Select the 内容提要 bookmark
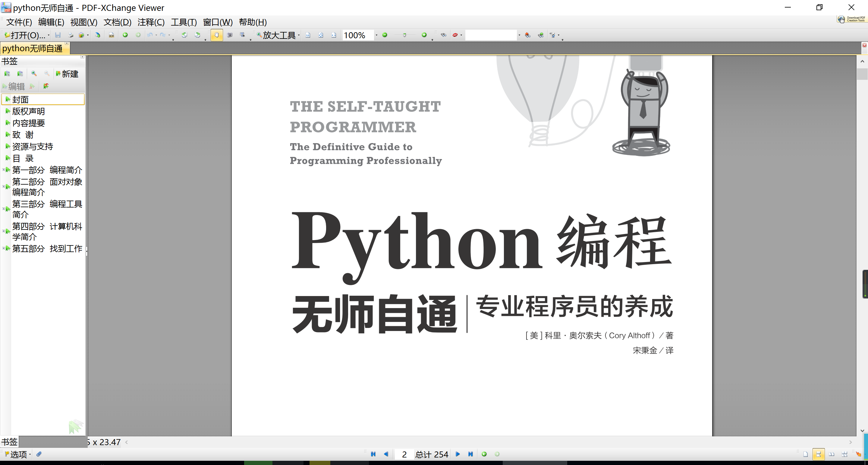Screen dimensions: 868x465 click(28, 123)
